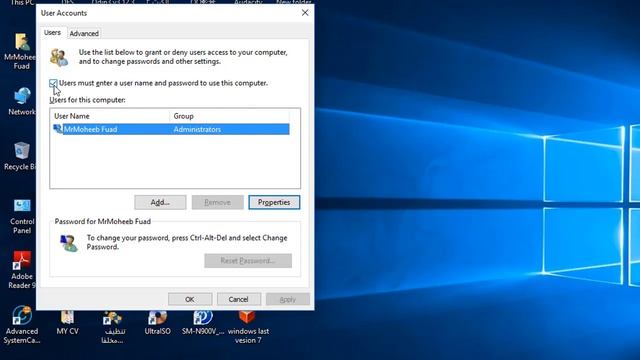640x360 pixels.
Task: Cancel the User Accounts dialog
Action: [x=238, y=299]
